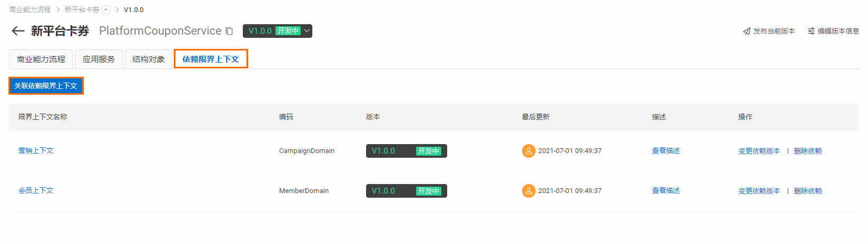
Task: View 查看描述 for CampaignDomain
Action: coord(666,150)
